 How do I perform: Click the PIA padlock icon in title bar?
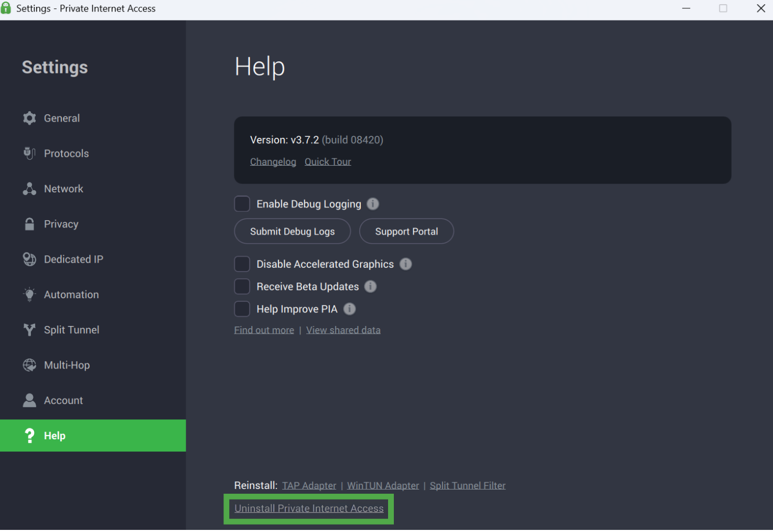[x=6, y=8]
